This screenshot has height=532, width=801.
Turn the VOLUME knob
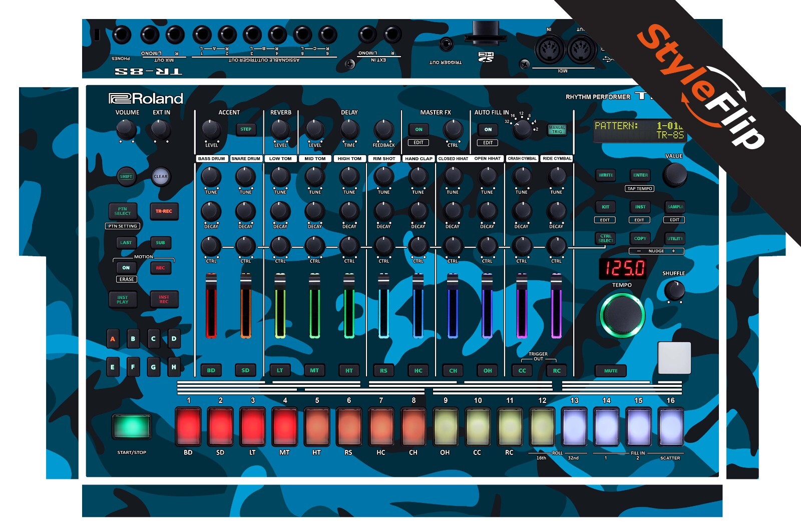tap(126, 130)
